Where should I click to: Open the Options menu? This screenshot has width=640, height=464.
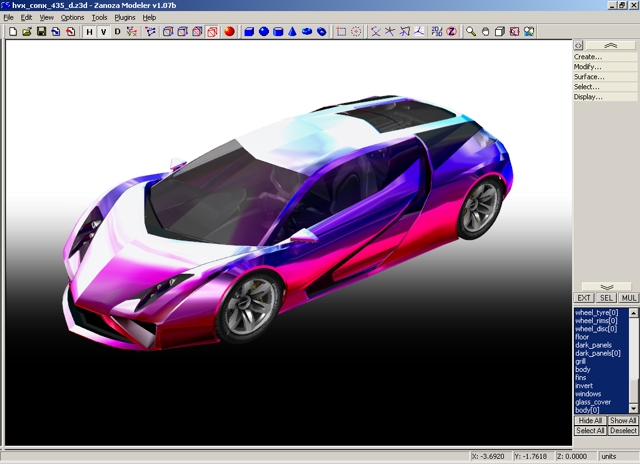[x=73, y=18]
